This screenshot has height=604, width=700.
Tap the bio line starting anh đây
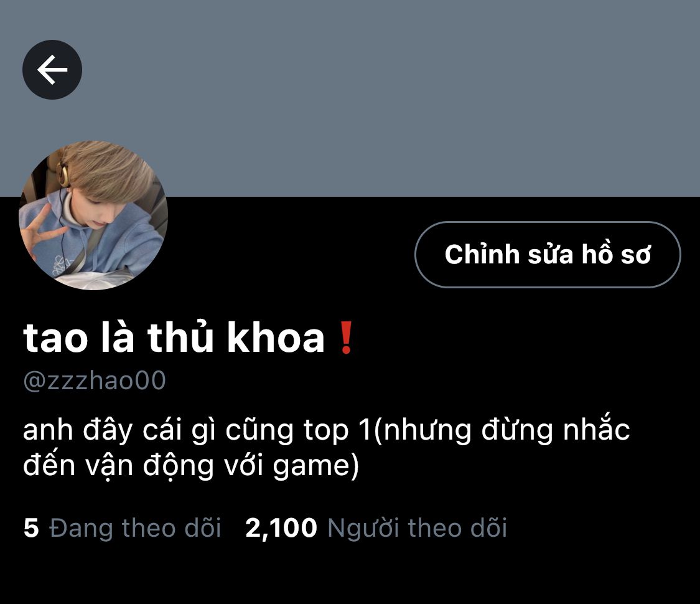pyautogui.click(x=326, y=430)
